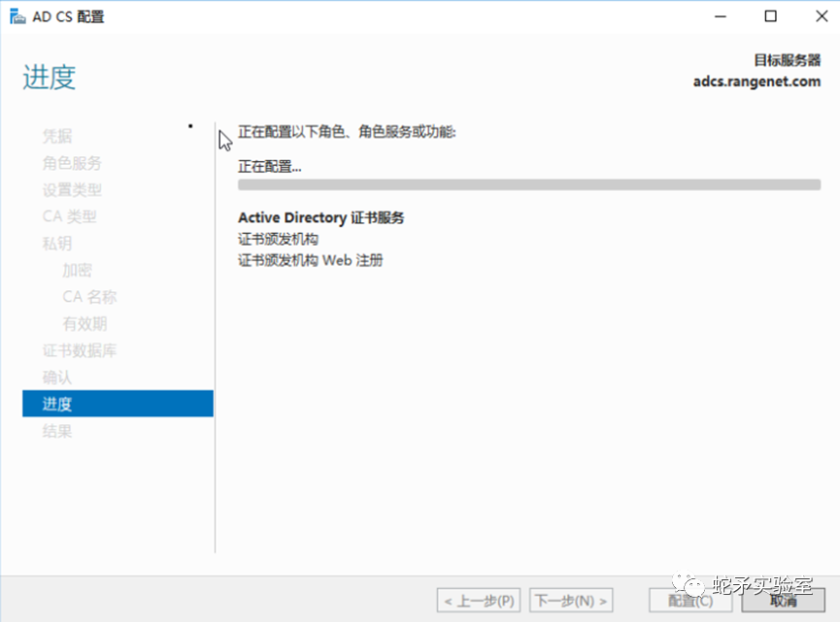
Task: Open the 设置类型 step
Action: [x=72, y=189]
